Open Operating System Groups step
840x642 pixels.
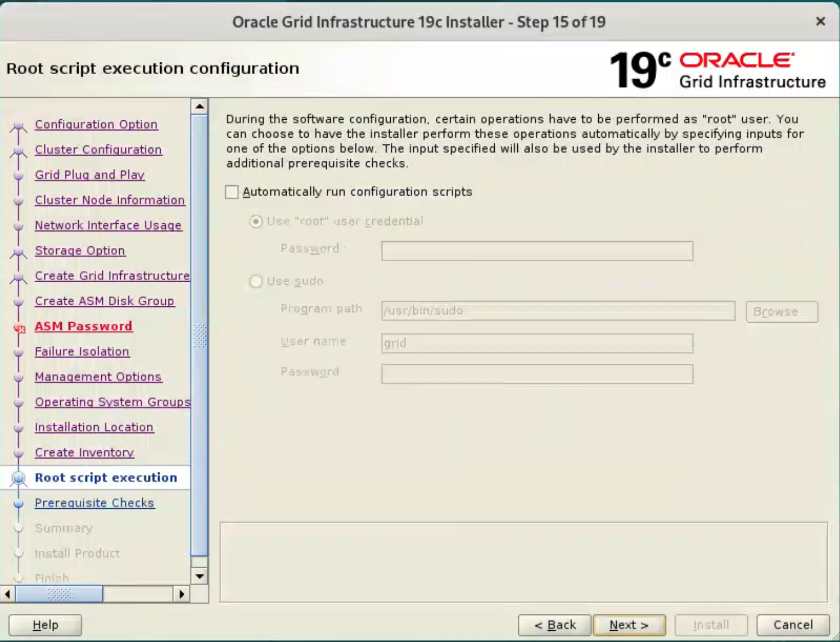tap(112, 402)
